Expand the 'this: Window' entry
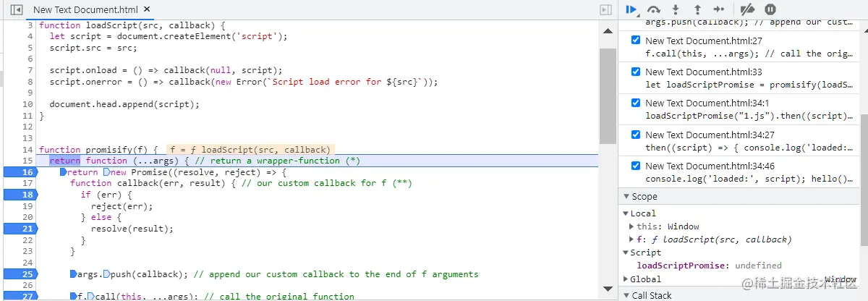This screenshot has height=301, width=868. (x=633, y=226)
